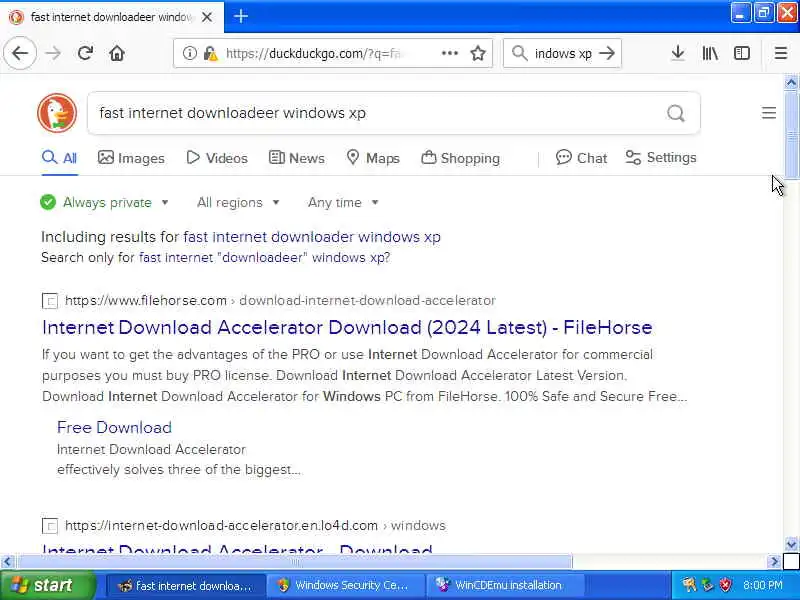Click the forward navigation arrow
Image resolution: width=800 pixels, height=600 pixels.
coord(53,53)
